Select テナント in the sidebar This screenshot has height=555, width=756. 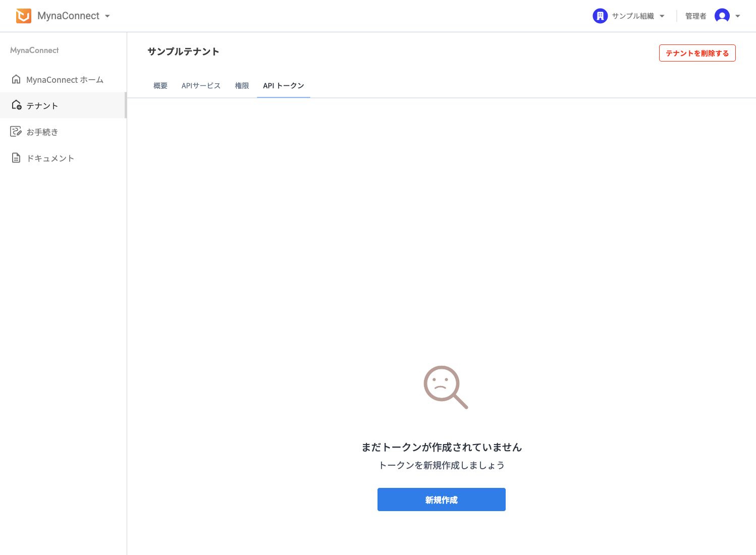pyautogui.click(x=63, y=105)
